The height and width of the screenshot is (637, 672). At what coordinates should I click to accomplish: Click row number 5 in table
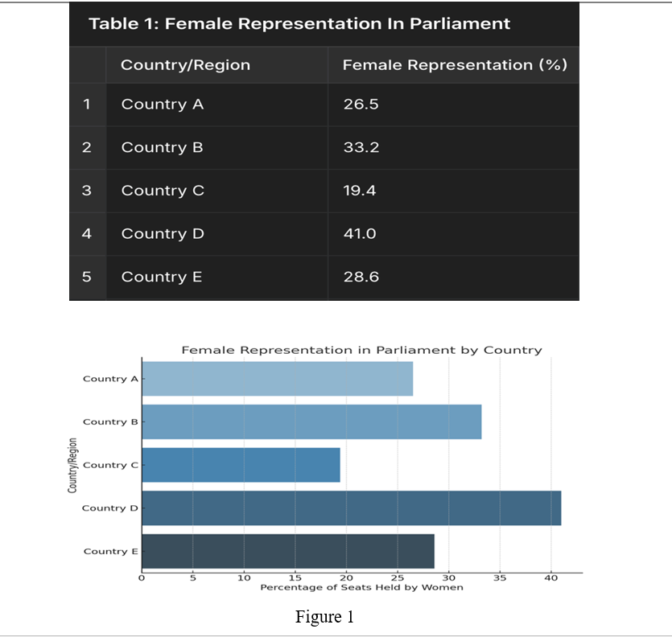pos(87,277)
